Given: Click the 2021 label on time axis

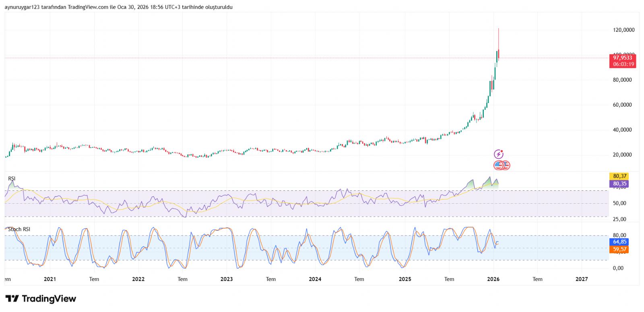Looking at the screenshot, I should click(50, 279).
